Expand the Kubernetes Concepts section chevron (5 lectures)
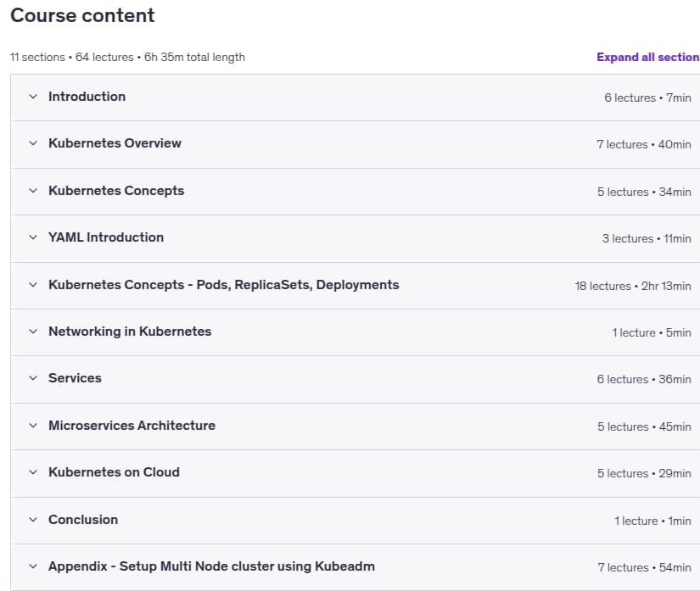 point(33,191)
